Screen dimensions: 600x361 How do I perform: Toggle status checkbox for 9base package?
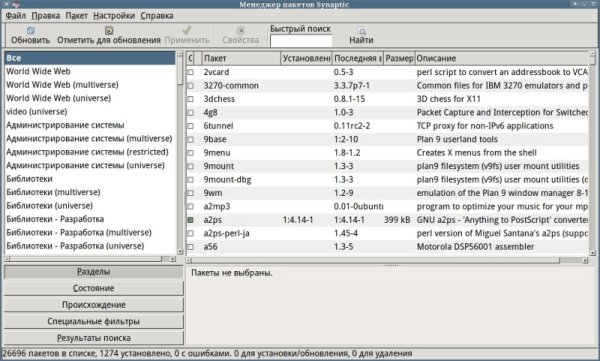tap(191, 139)
